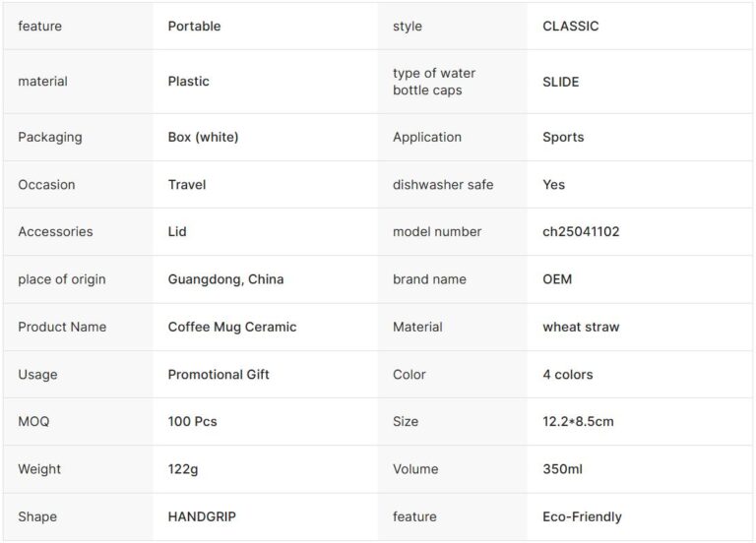Click the 'Portable' feature value cell

click(x=194, y=27)
